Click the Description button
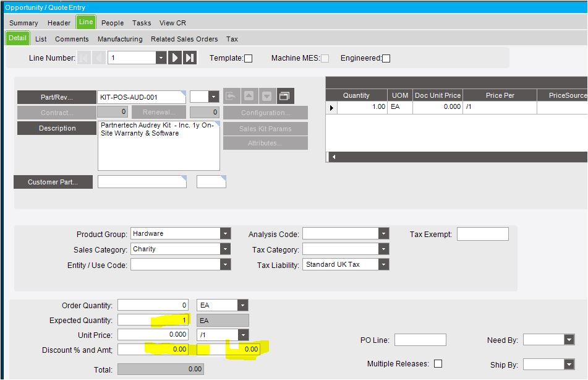 (57, 128)
